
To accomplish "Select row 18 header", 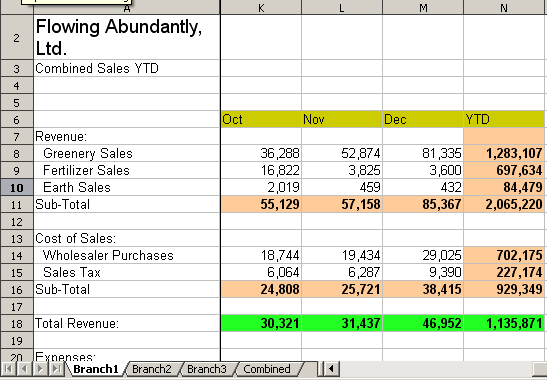I will coord(17,323).
